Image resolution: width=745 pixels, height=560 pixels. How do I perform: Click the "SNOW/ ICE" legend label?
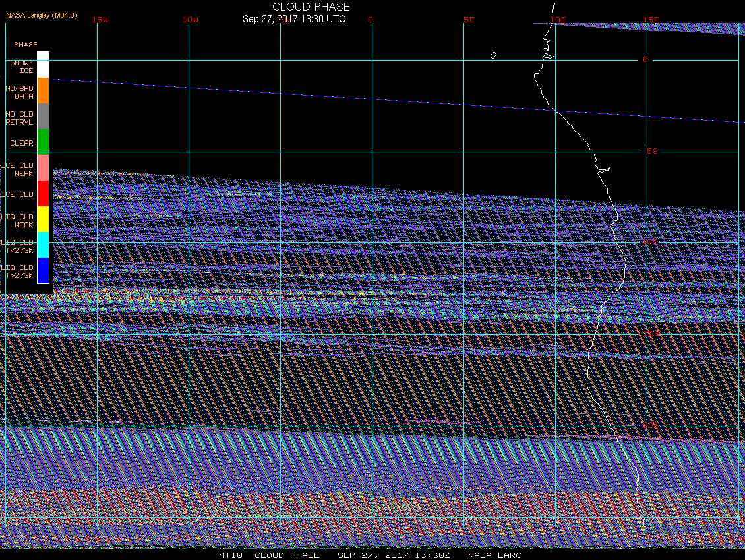click(22, 67)
